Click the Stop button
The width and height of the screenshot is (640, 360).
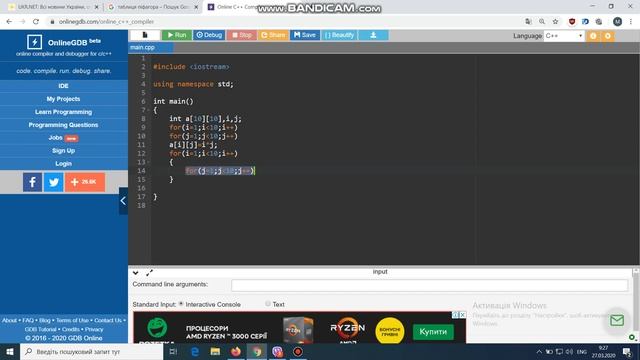tap(242, 35)
